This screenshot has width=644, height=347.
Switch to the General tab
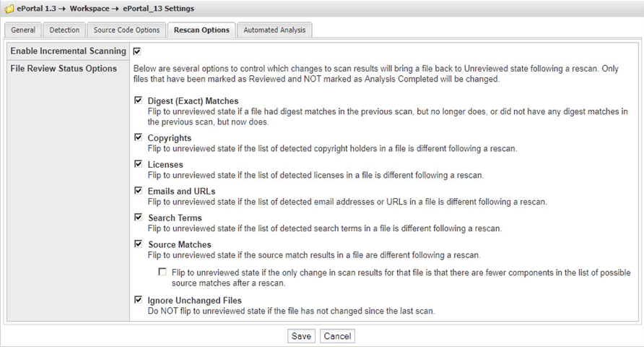coord(23,30)
